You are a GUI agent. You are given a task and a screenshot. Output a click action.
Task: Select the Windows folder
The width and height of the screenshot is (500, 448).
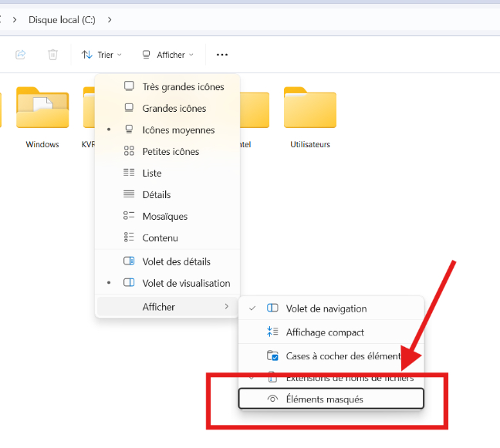42,117
